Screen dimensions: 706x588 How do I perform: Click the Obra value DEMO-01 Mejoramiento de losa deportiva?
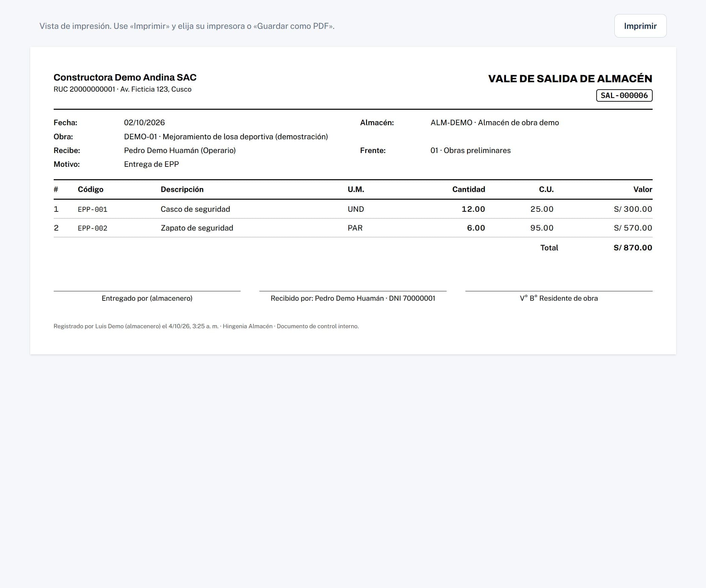coord(226,137)
